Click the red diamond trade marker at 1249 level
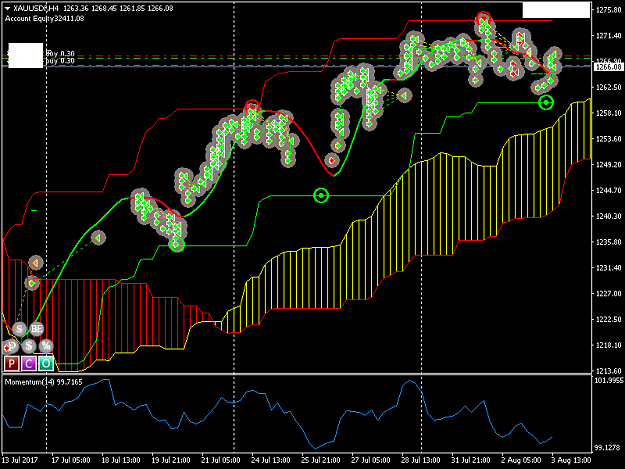The image size is (625, 469). 332,160
